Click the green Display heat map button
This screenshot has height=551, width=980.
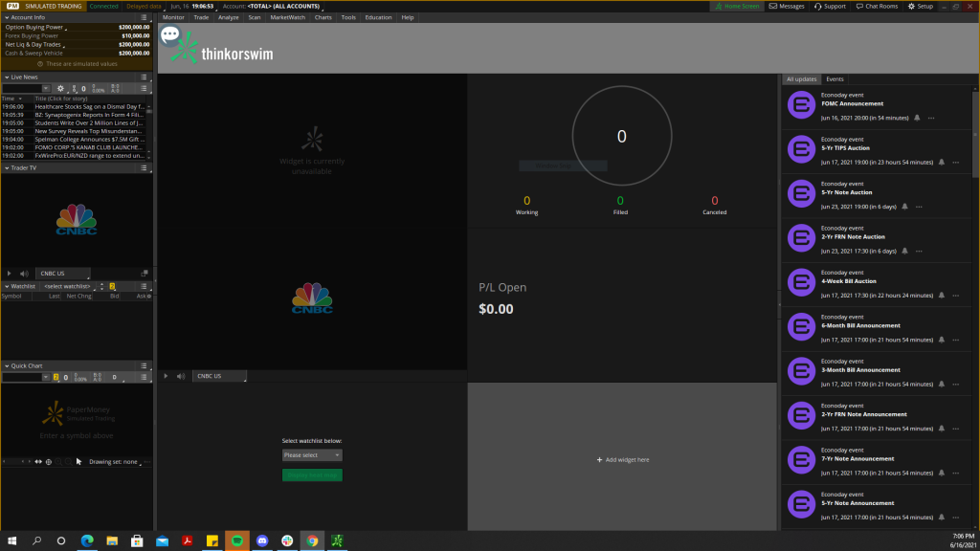point(312,475)
